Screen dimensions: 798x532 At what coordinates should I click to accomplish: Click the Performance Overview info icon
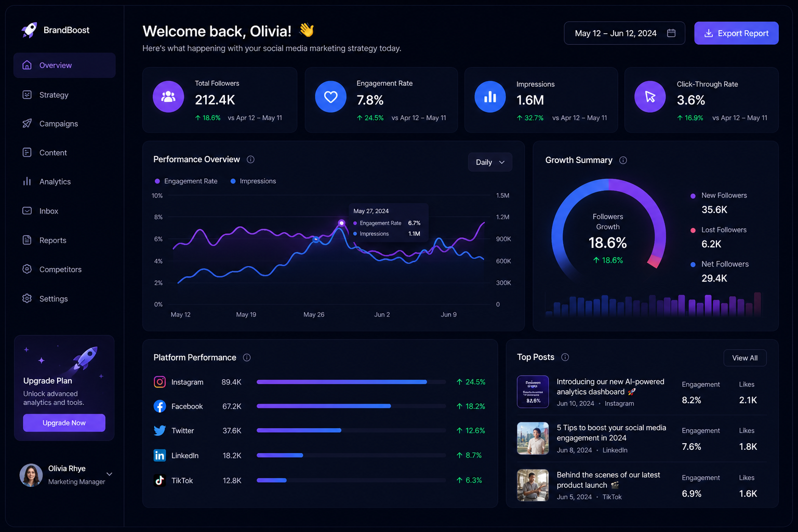coord(250,159)
